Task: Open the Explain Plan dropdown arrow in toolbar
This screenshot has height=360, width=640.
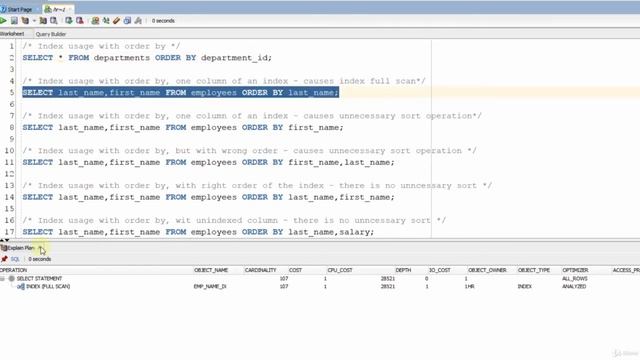Action: coord(34,20)
